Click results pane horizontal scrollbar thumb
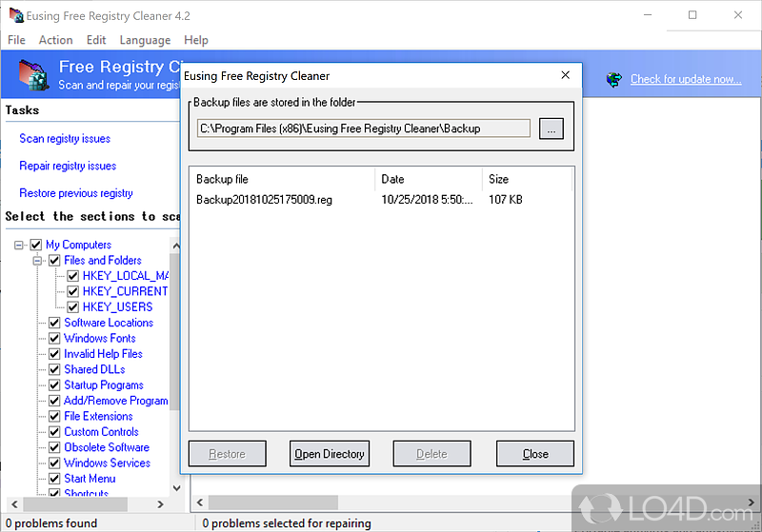Screen dimensions: 762x532 point(273,502)
